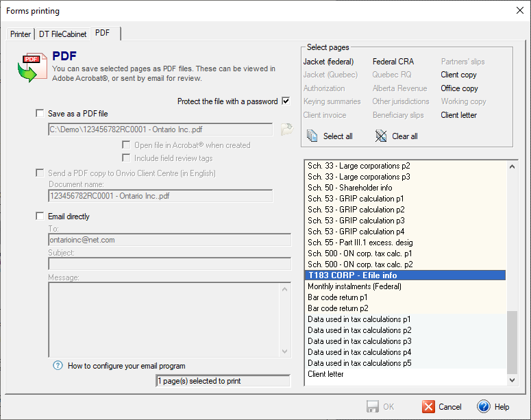
Task: Choose the Client copy page set
Action: point(458,75)
